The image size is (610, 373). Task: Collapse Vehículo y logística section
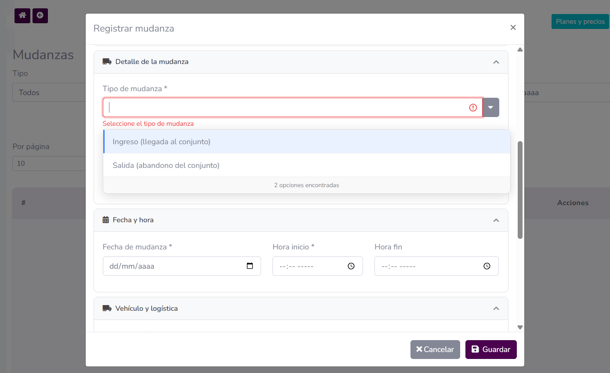coord(496,308)
